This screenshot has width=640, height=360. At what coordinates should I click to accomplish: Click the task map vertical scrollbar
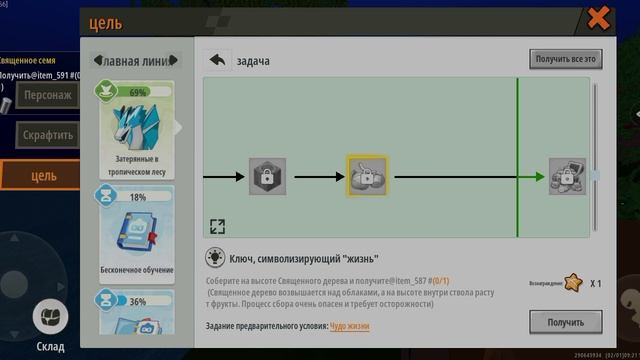pyautogui.click(x=595, y=157)
